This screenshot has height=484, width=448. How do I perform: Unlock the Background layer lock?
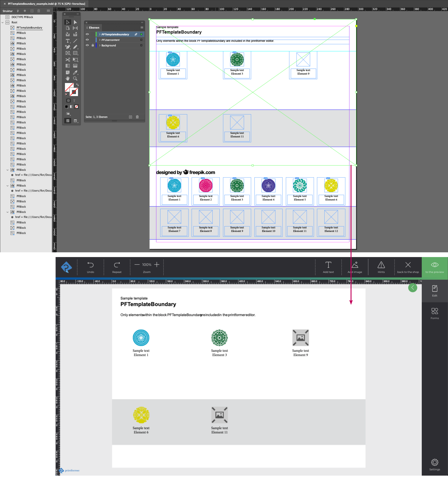point(93,45)
